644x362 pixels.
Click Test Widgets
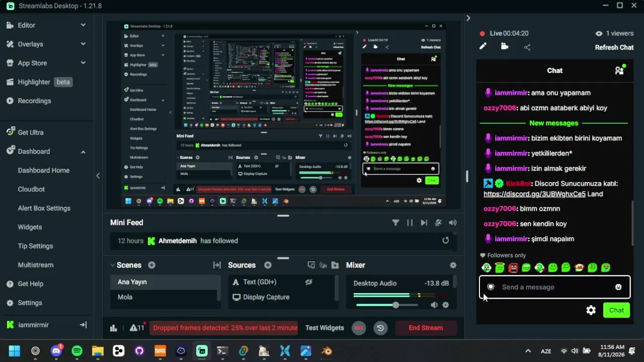[x=325, y=328]
